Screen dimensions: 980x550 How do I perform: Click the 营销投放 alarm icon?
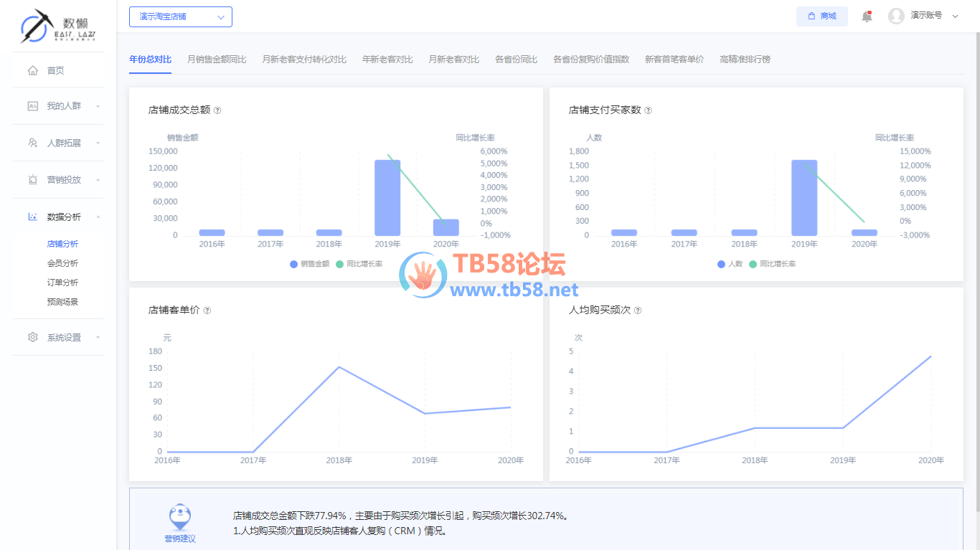(32, 180)
